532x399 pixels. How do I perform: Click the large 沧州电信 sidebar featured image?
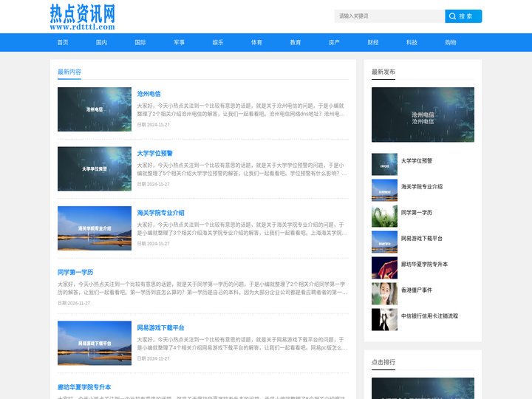pyautogui.click(x=423, y=115)
